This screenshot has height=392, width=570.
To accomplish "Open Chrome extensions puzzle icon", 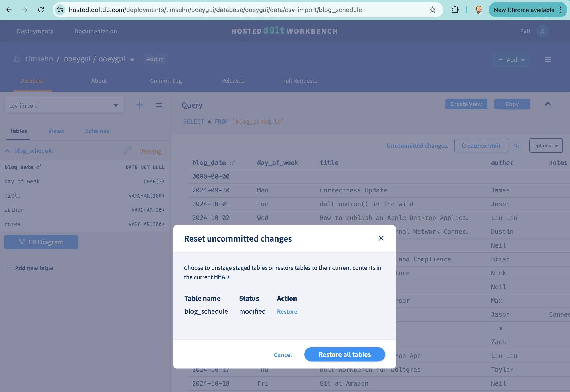I will (x=455, y=10).
